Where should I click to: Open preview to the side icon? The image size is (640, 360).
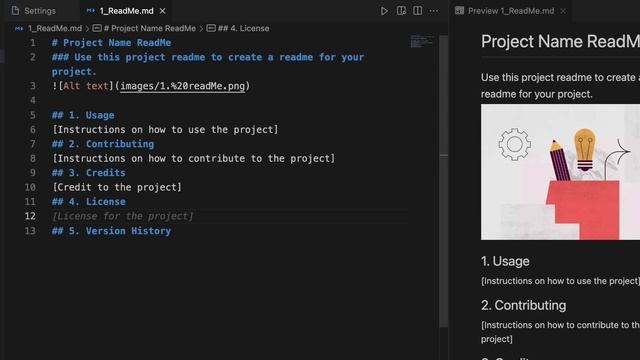click(x=401, y=11)
